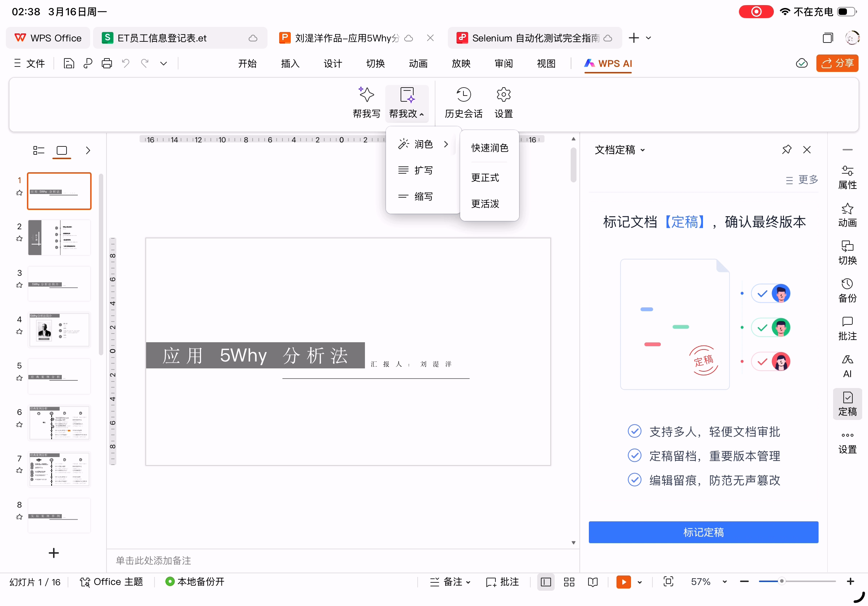Start slideshow with orange play button

[623, 582]
